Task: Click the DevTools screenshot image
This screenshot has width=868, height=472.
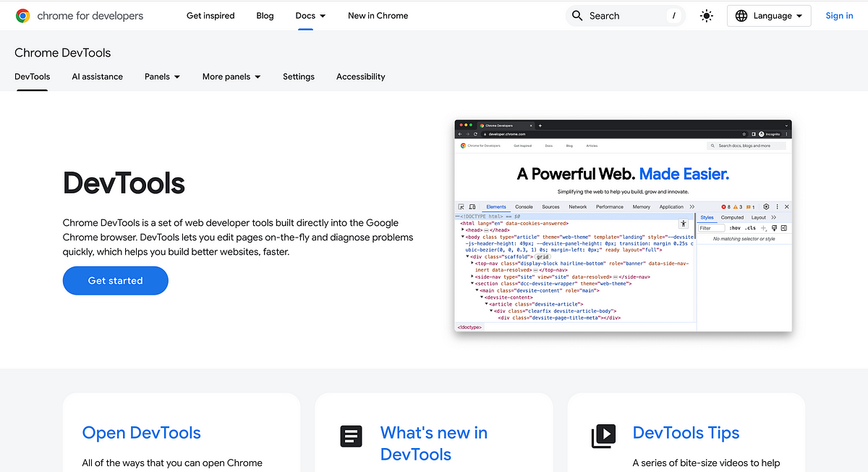Action: click(x=623, y=226)
